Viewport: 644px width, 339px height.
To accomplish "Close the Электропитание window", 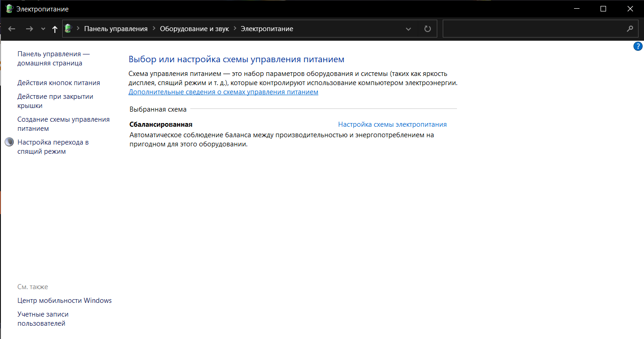I will tap(630, 9).
